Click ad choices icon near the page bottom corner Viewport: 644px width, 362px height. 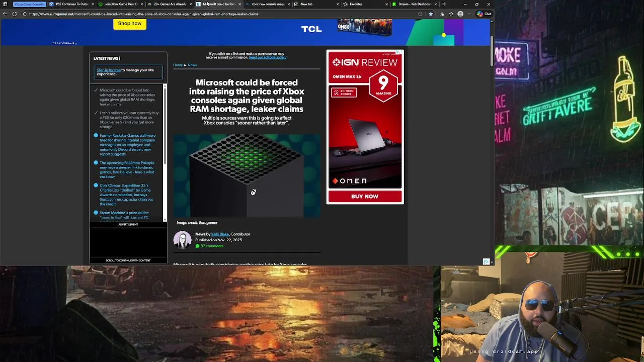(x=486, y=261)
